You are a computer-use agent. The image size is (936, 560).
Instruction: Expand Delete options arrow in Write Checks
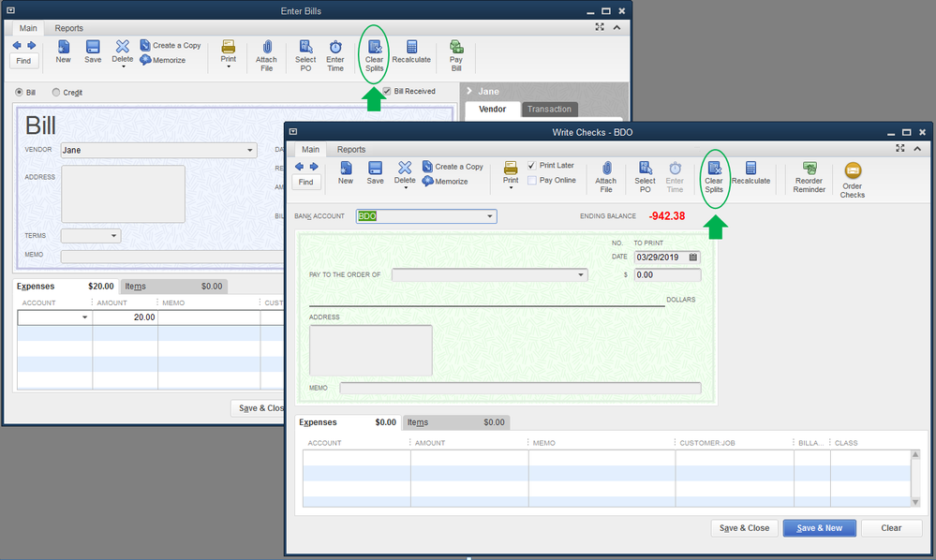(406, 188)
